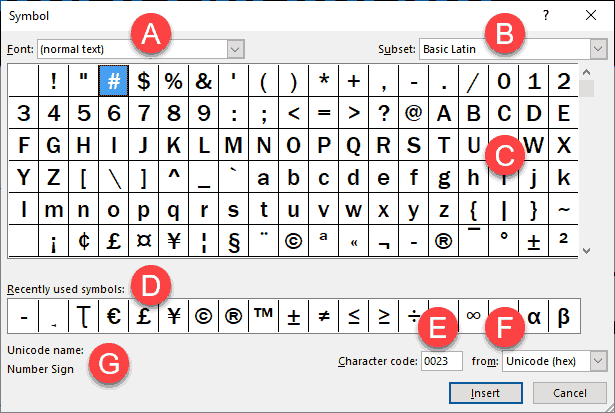
Task: Select the alpha α recently used symbol
Action: click(533, 316)
